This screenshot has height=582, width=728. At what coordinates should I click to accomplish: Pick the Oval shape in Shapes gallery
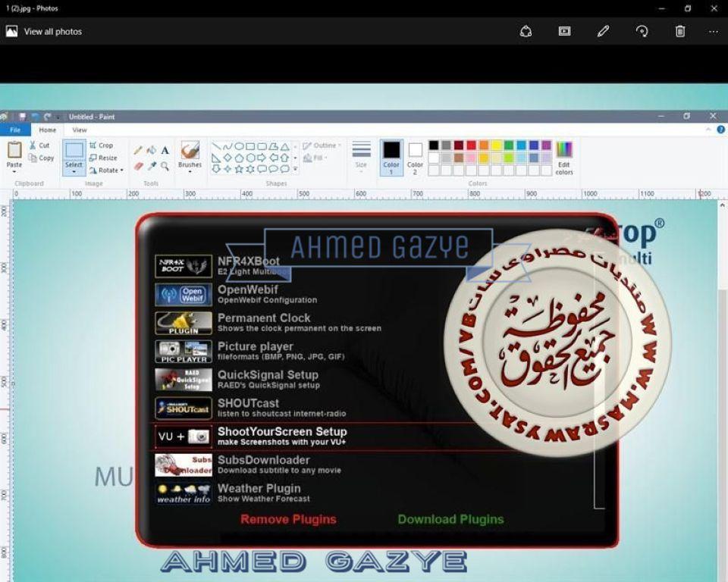[x=239, y=146]
